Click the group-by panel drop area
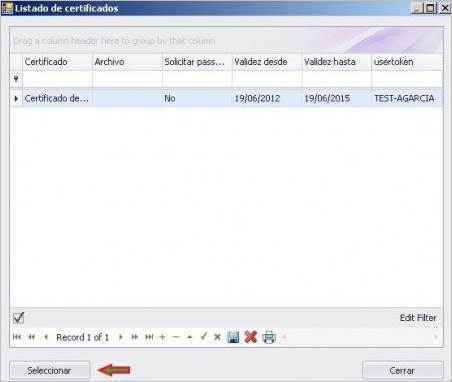The image size is (452, 382). tap(226, 41)
